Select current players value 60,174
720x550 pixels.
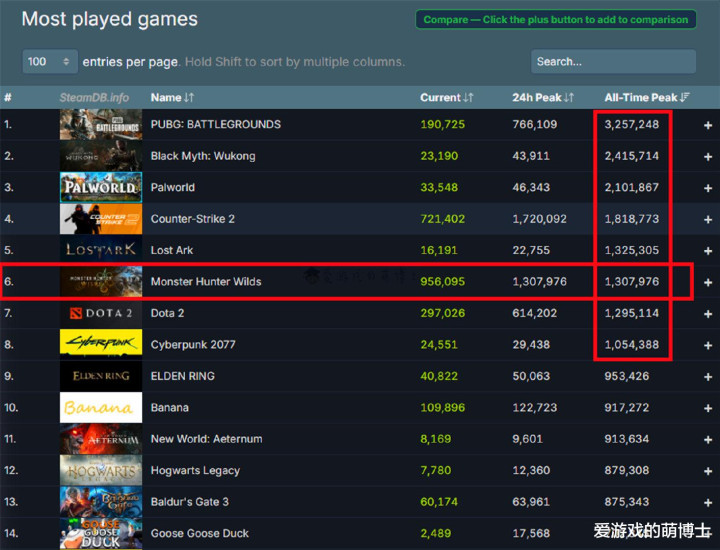pos(439,502)
